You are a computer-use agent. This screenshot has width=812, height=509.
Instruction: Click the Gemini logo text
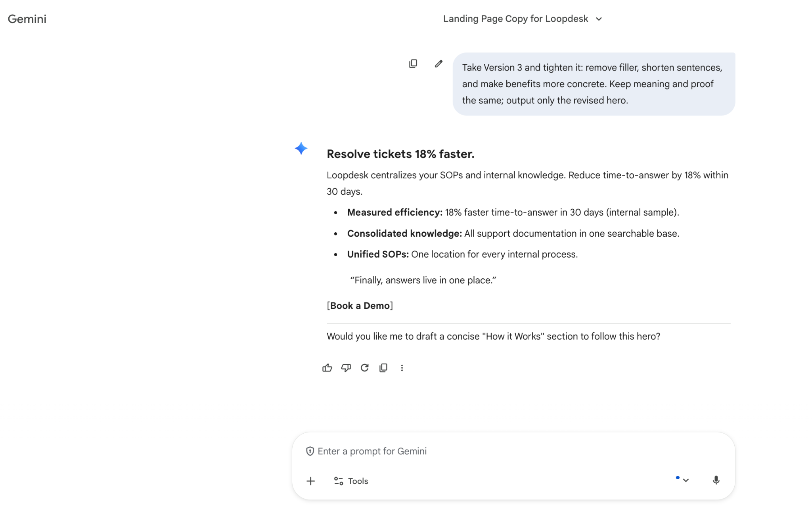click(27, 19)
